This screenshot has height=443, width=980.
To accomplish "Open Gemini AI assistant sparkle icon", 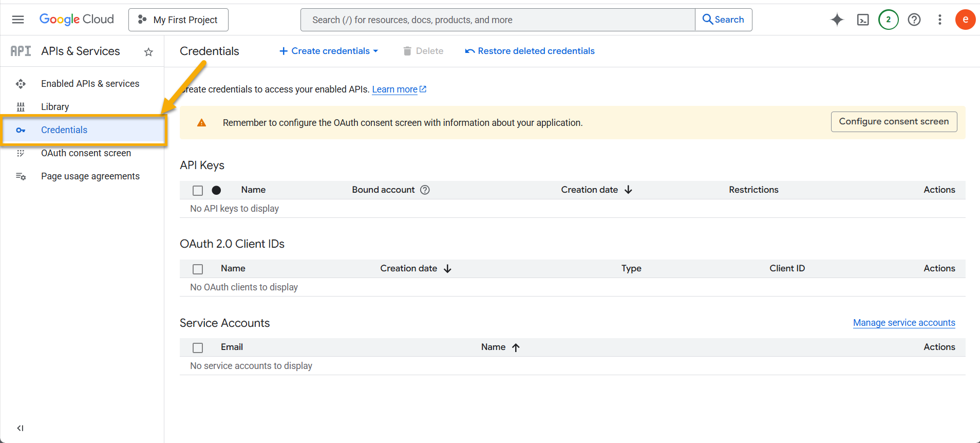I will [837, 20].
